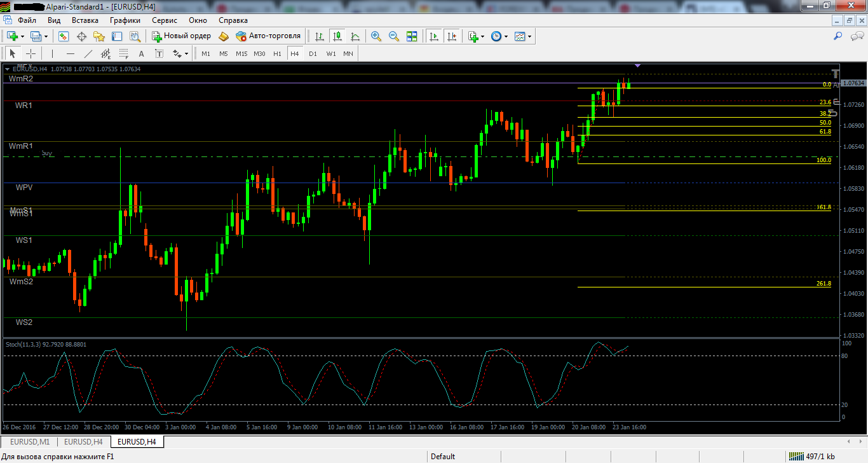Expand the templates dropdown arrow
The width and height of the screenshot is (868, 463).
click(x=529, y=36)
